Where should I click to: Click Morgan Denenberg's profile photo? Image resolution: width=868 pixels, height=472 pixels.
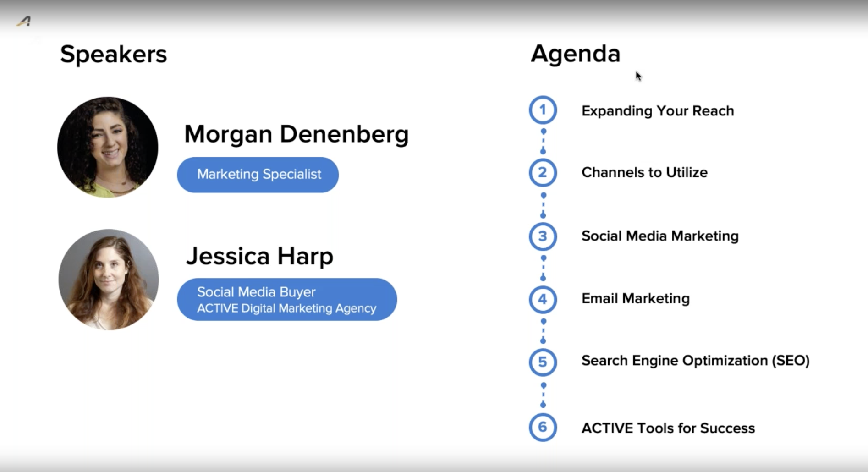tap(108, 147)
